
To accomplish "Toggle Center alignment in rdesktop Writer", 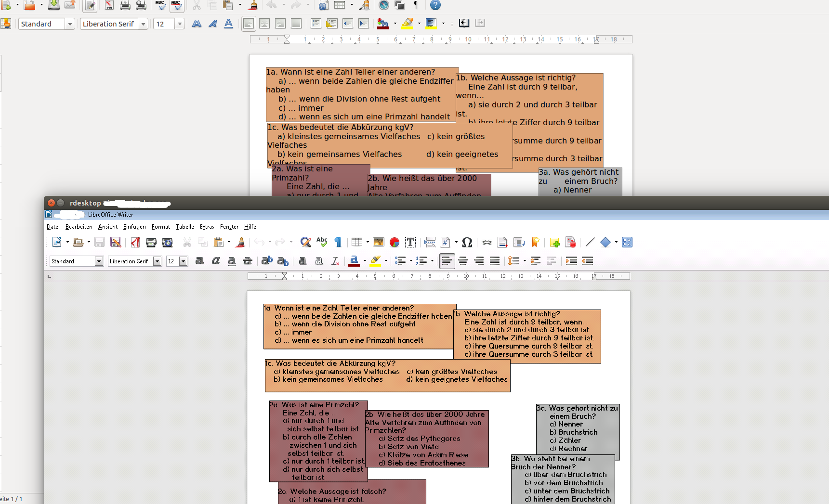I will point(463,261).
